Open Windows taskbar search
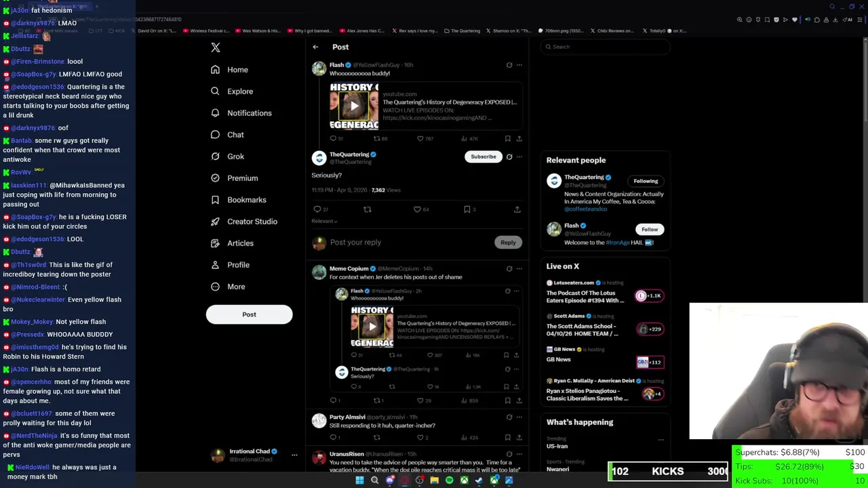 pyautogui.click(x=374, y=481)
